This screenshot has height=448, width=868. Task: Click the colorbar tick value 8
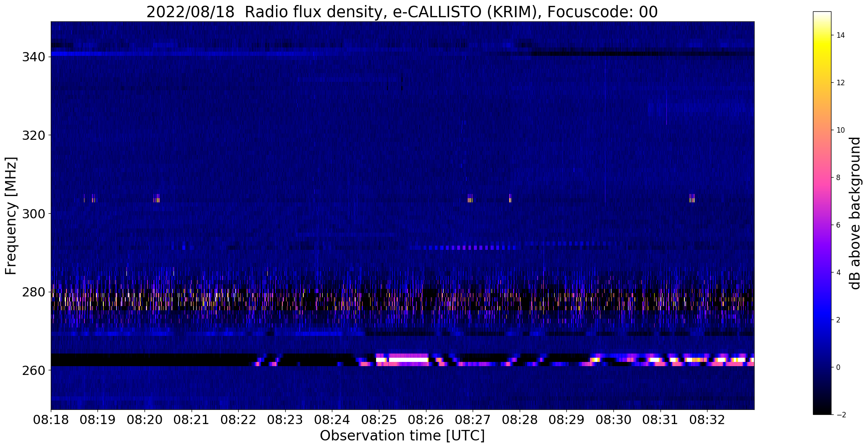(839, 178)
